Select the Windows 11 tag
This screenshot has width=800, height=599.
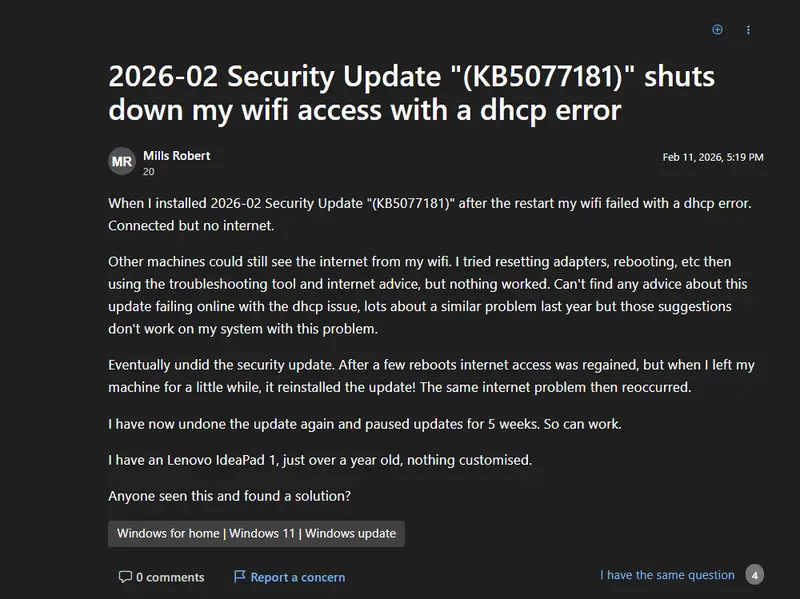pos(263,533)
